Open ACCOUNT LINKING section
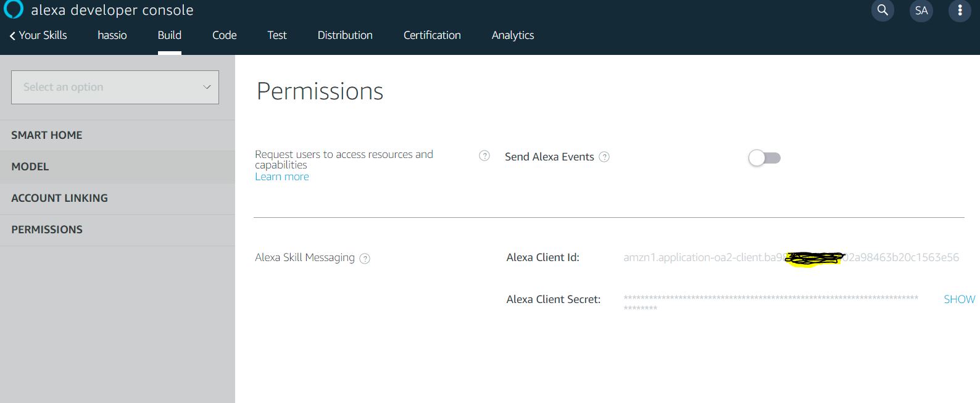The height and width of the screenshot is (403, 980). tap(117, 198)
